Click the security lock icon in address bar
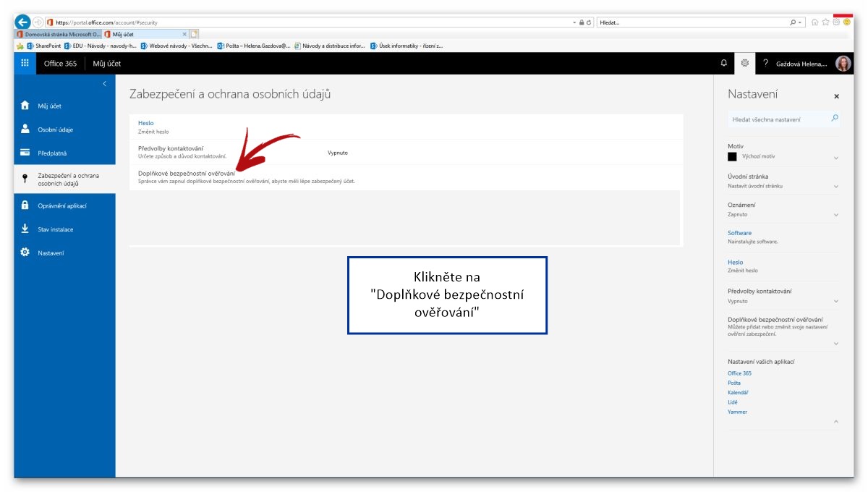868x492 pixels. [x=581, y=22]
